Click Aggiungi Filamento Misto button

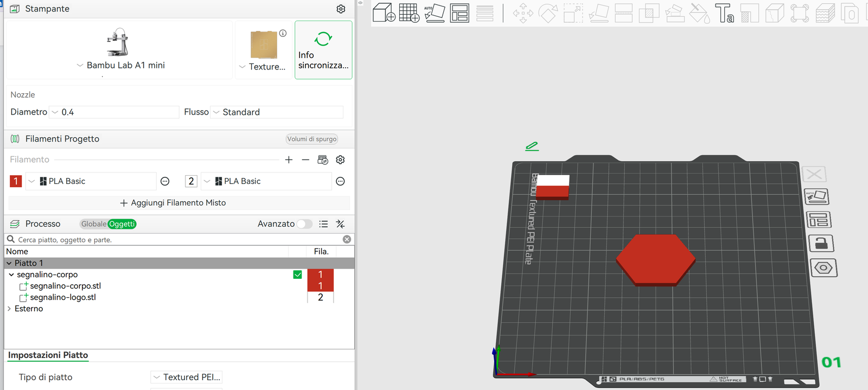pyautogui.click(x=179, y=203)
